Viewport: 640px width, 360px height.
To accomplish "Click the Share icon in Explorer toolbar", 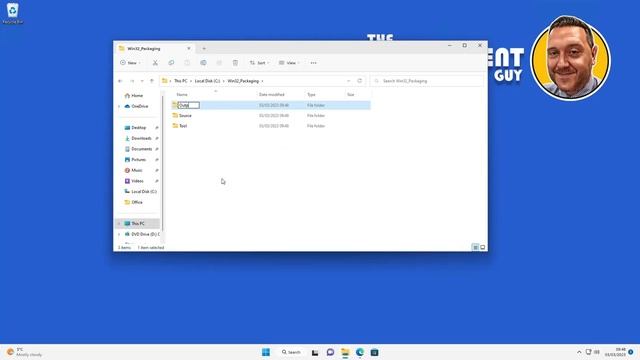I will pyautogui.click(x=219, y=63).
